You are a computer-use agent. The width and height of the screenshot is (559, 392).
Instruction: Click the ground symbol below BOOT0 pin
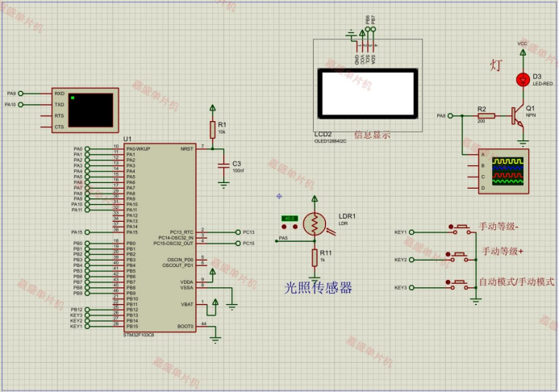(215, 340)
